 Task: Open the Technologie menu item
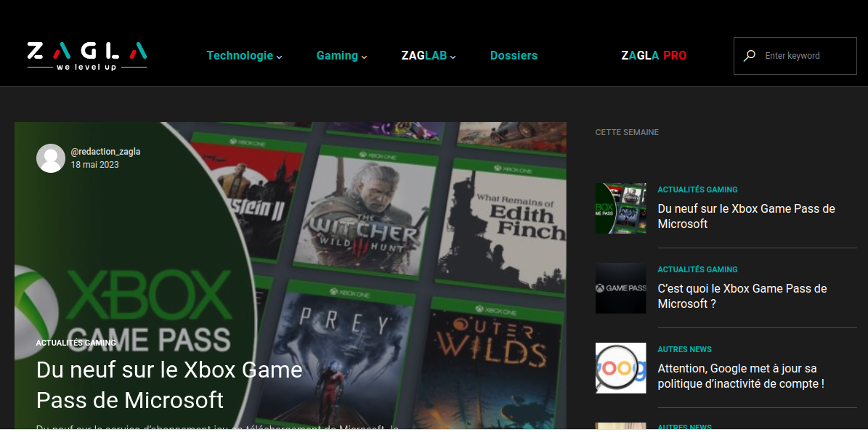coord(240,55)
